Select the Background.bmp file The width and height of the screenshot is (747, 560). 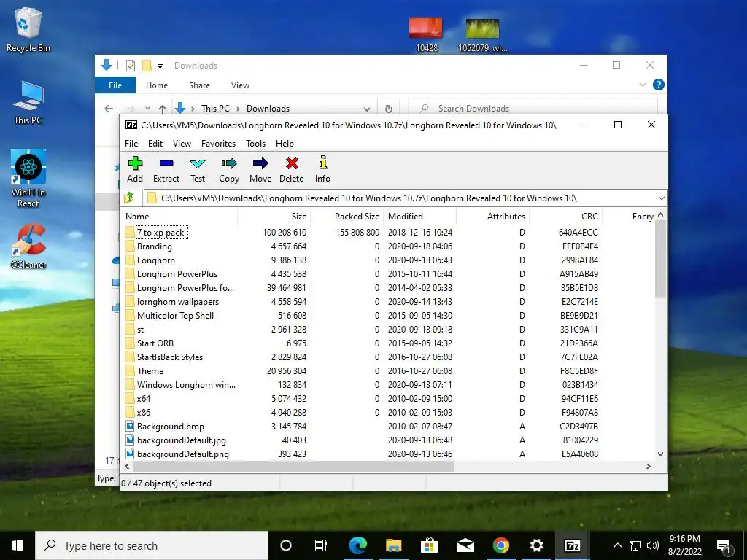(x=170, y=426)
